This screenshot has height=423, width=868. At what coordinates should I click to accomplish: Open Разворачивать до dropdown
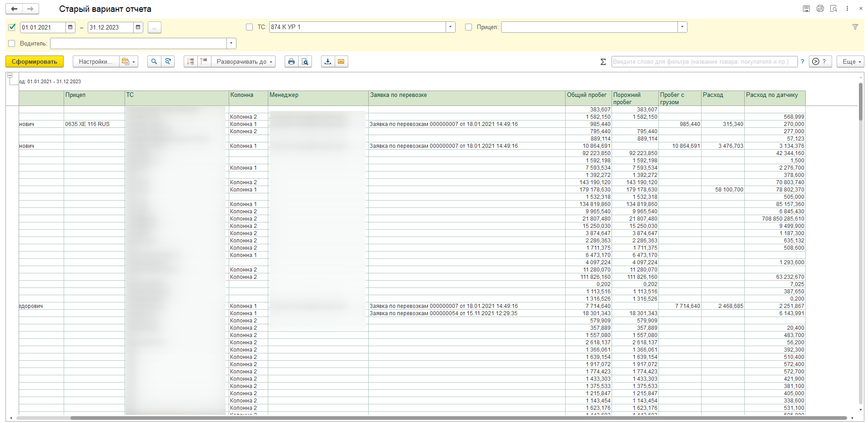(x=244, y=62)
